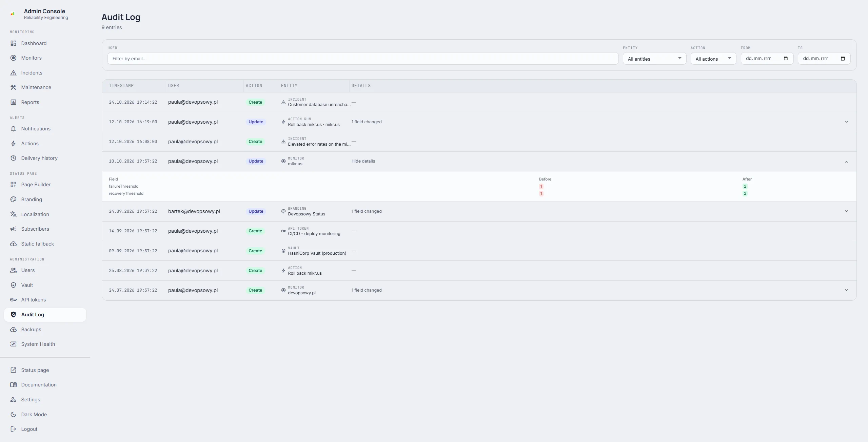Screen dimensions: 868x442
Task: Click the Maintenance tools icon
Action: point(13,87)
